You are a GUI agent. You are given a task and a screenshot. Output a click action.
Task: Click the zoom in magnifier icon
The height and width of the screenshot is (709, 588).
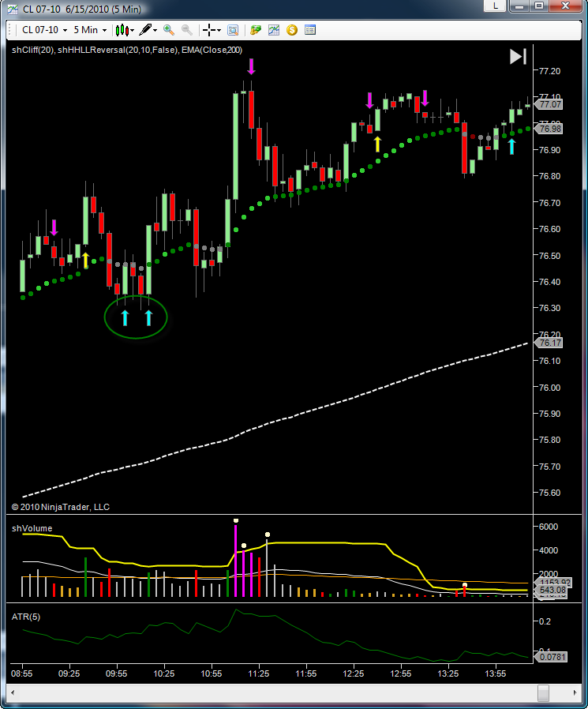tap(169, 30)
